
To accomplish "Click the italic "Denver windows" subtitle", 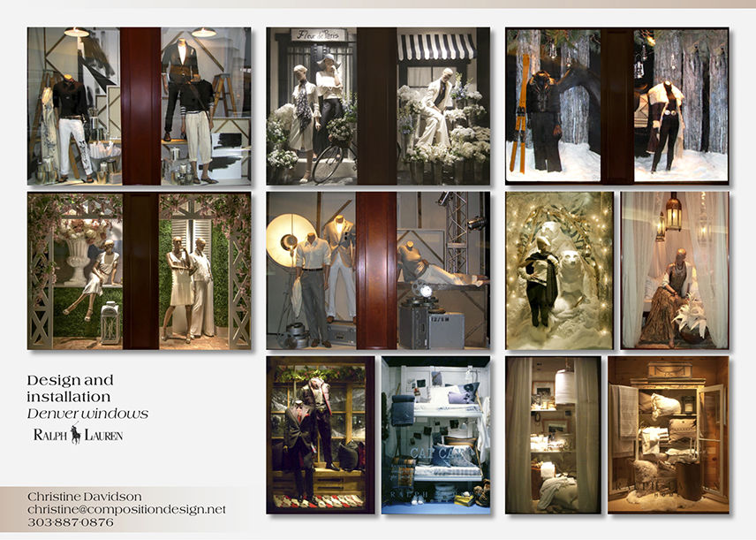I will coord(87,414).
